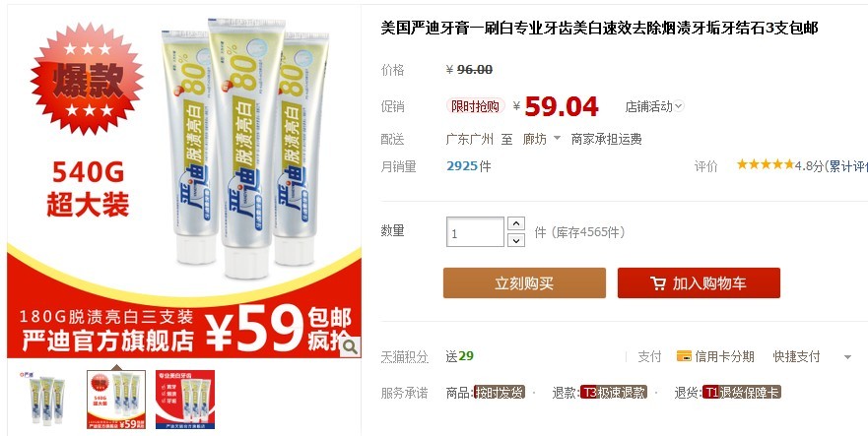Click the 按时发货 service badge

click(x=500, y=393)
